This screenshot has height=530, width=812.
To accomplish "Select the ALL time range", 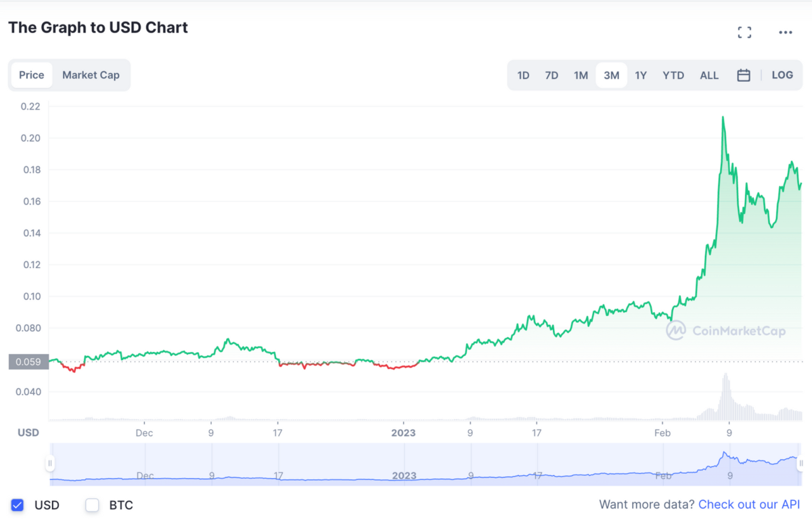I will click(709, 75).
